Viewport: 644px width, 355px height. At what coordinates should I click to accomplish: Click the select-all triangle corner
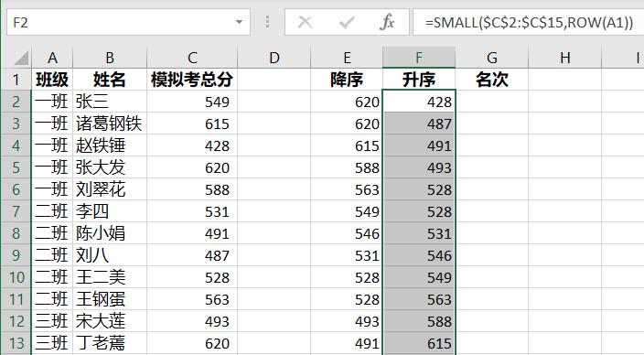pyautogui.click(x=21, y=58)
